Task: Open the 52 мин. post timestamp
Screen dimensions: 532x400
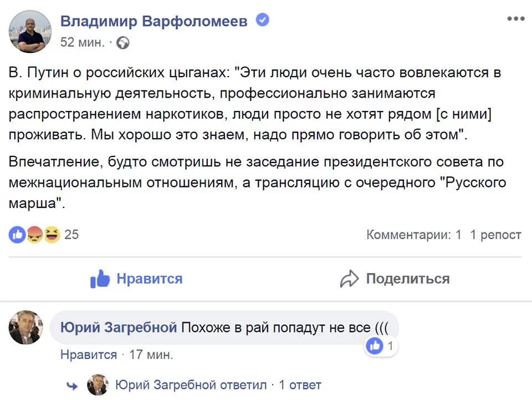Action: pyautogui.click(x=83, y=43)
